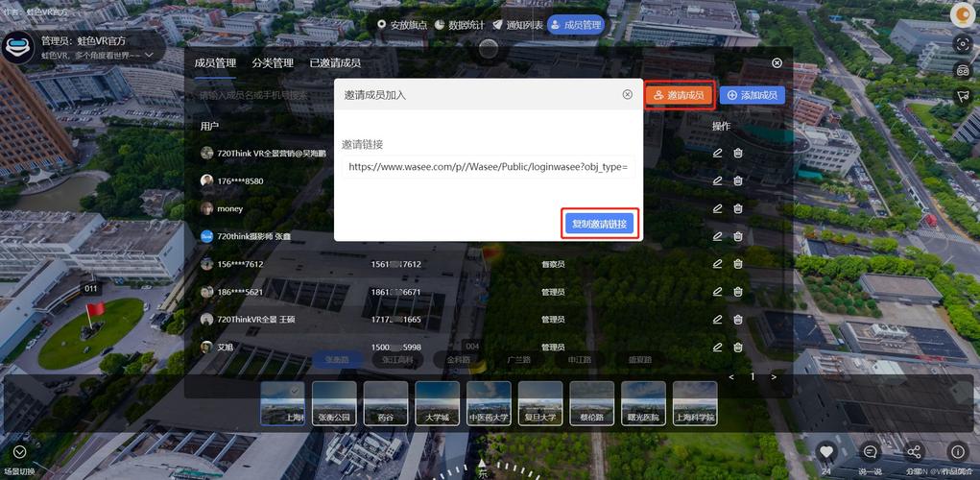Viewport: 980px width, 480px height.
Task: Delete member 176****8580
Action: (738, 180)
